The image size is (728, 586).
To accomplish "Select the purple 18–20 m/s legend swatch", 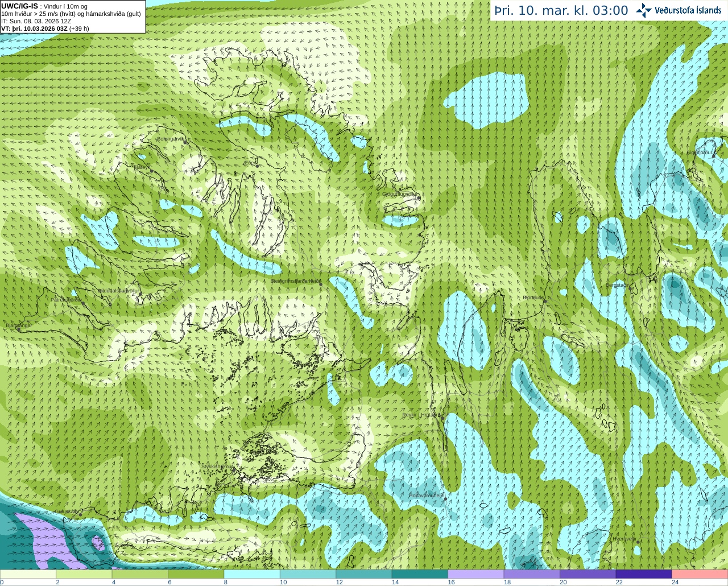I will coord(532,574).
